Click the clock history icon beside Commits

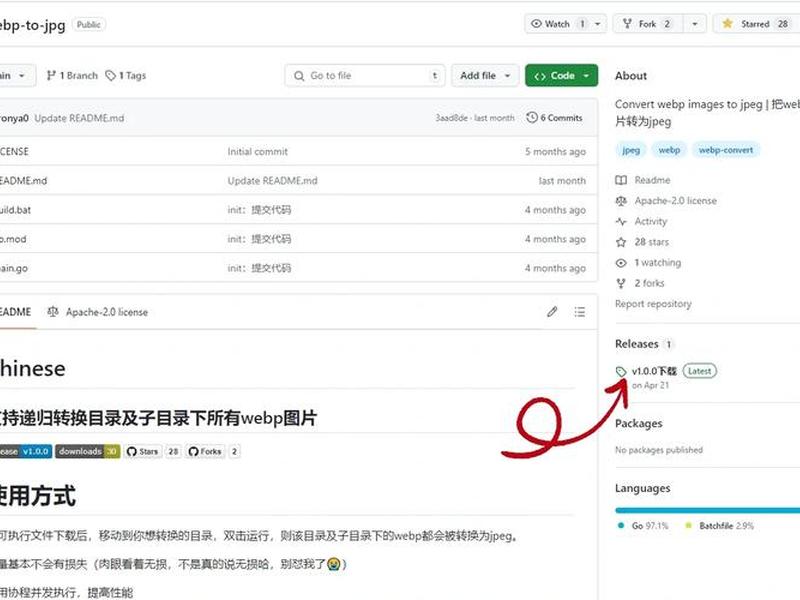(532, 117)
